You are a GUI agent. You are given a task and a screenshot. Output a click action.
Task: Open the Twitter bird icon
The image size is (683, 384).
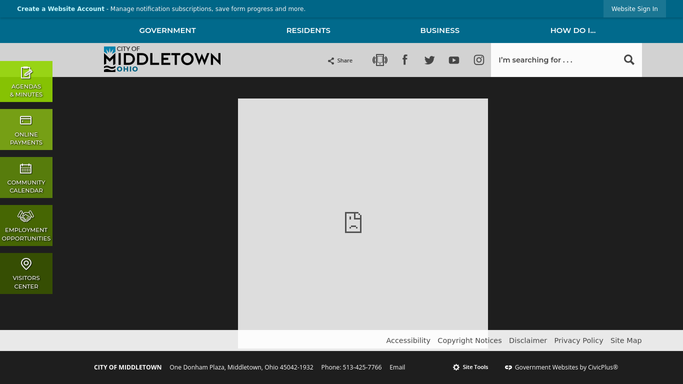pyautogui.click(x=429, y=60)
